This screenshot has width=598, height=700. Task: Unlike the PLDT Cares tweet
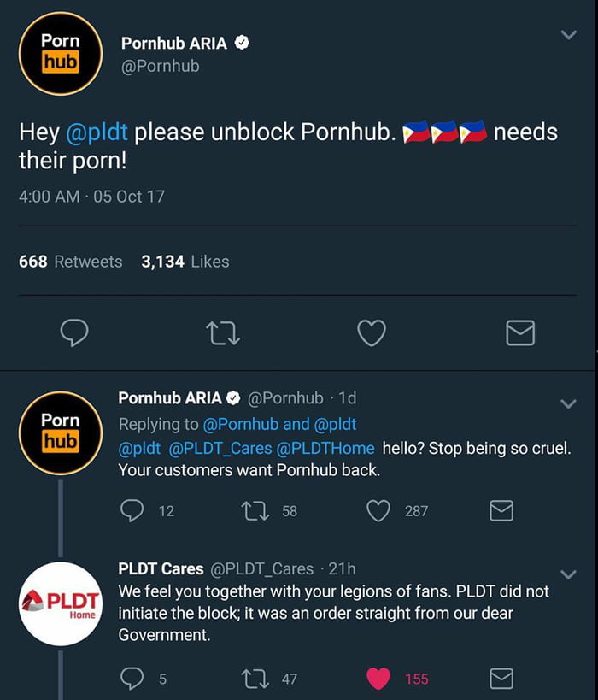click(x=378, y=679)
